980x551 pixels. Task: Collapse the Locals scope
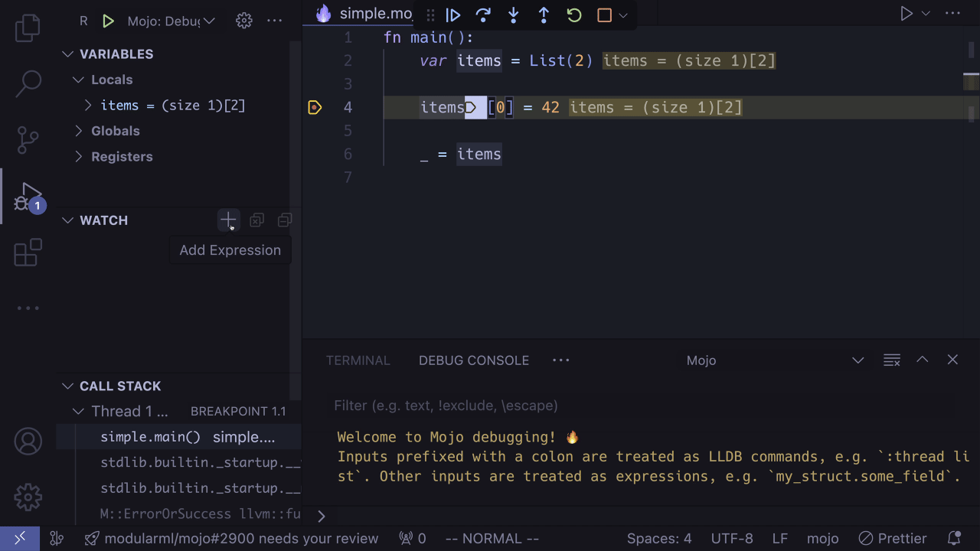pyautogui.click(x=78, y=80)
